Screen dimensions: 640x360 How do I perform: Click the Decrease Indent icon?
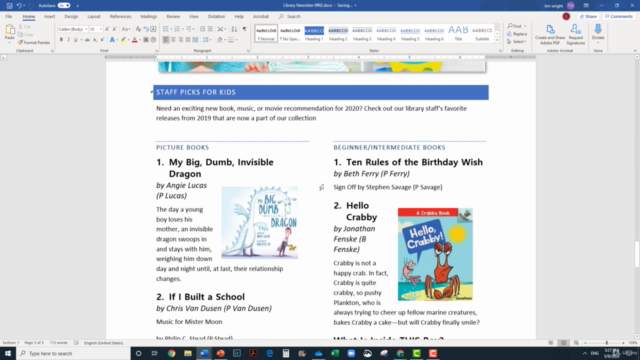[x=202, y=29]
